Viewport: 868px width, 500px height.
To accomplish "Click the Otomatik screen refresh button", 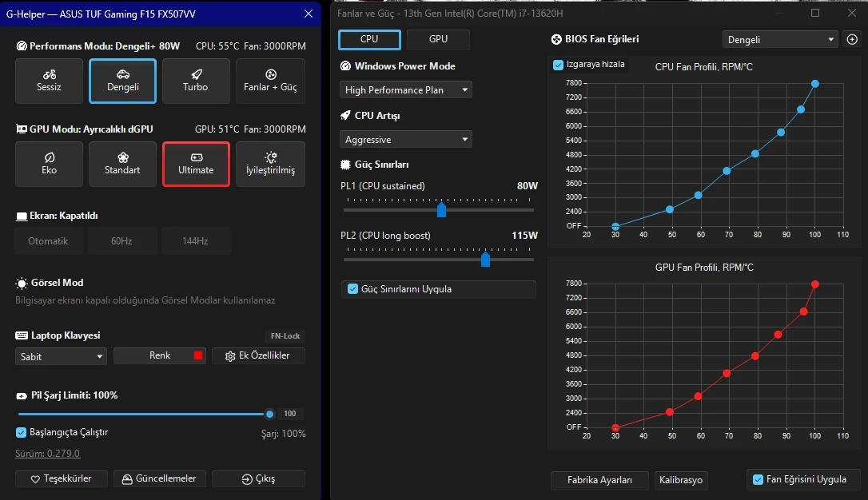I will click(49, 240).
